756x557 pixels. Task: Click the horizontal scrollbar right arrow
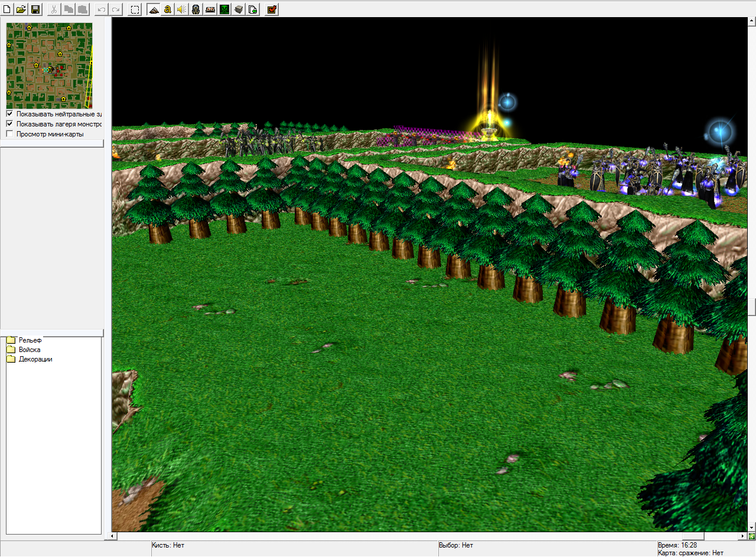(x=744, y=536)
